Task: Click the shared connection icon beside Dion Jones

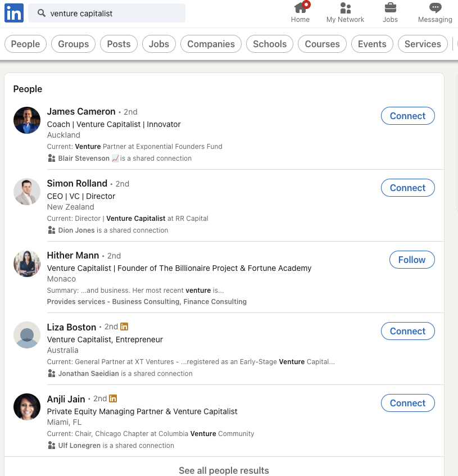Action: [51, 230]
